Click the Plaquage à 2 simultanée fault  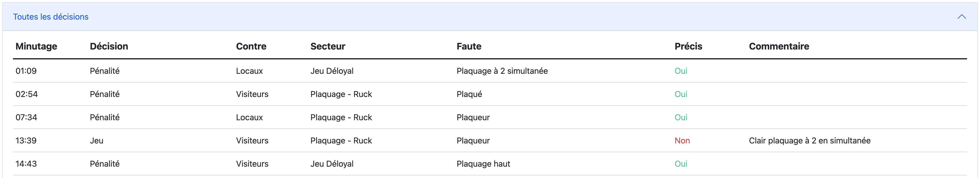pyautogui.click(x=502, y=71)
